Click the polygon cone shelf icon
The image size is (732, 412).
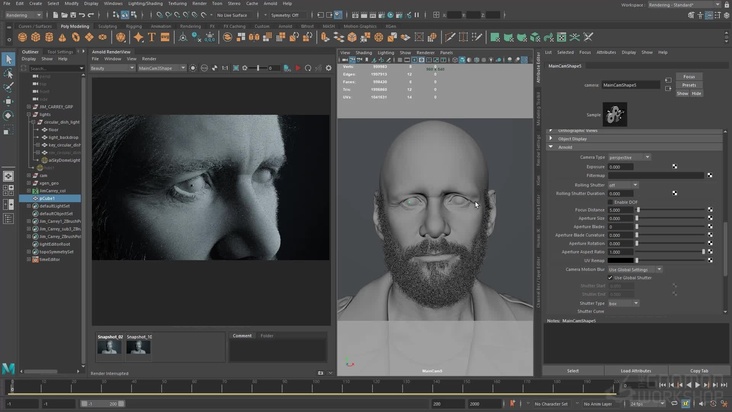[x=64, y=39]
